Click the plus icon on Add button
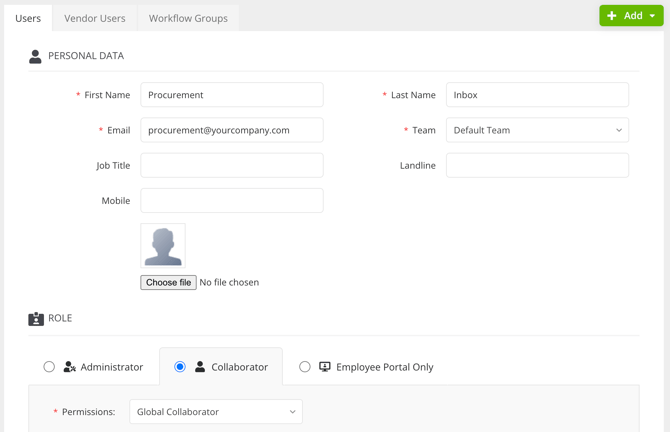670x432 pixels. coord(612,16)
